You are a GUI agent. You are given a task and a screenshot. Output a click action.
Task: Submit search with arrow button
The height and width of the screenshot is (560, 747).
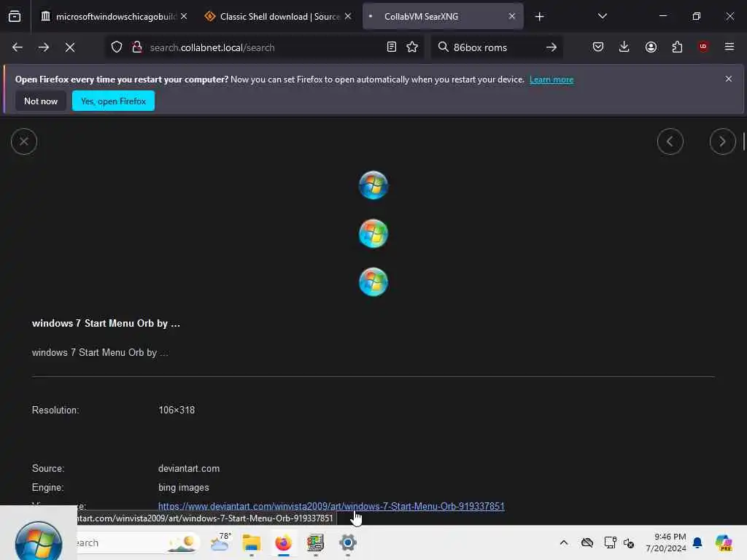click(551, 47)
